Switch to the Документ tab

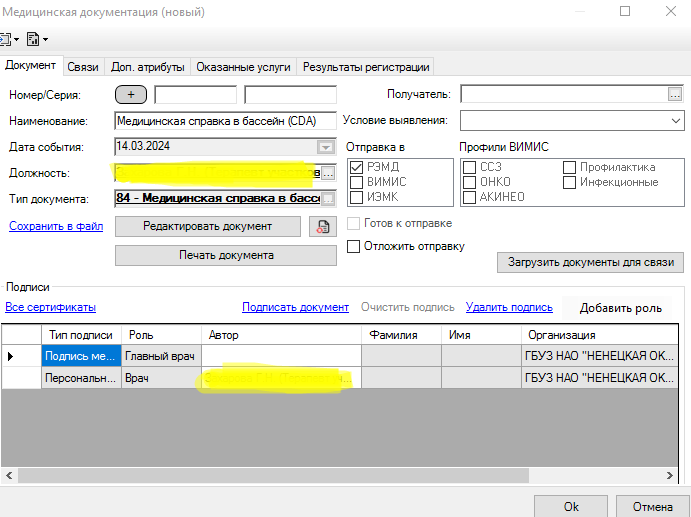pyautogui.click(x=30, y=65)
